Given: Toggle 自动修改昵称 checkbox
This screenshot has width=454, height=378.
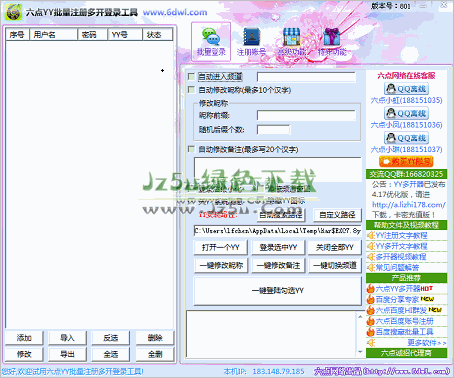Looking at the screenshot, I should coord(191,90).
